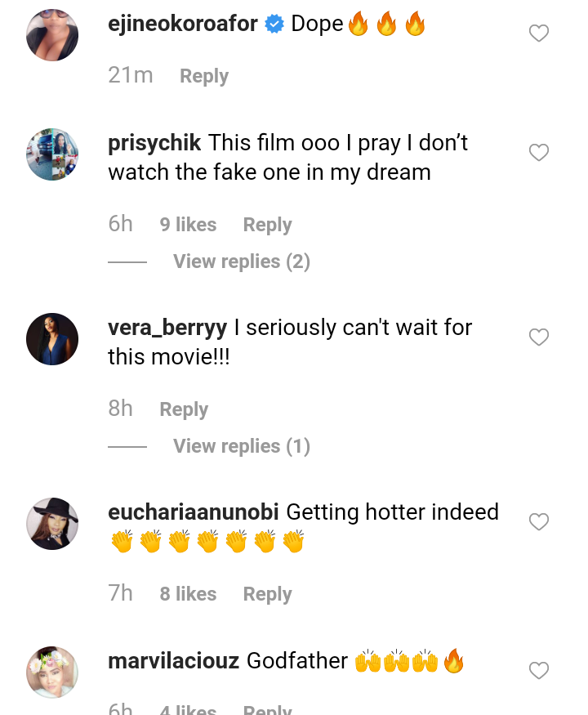This screenshot has height=715, width=588.
Task: Open prisychik's avatar
Action: [52, 154]
